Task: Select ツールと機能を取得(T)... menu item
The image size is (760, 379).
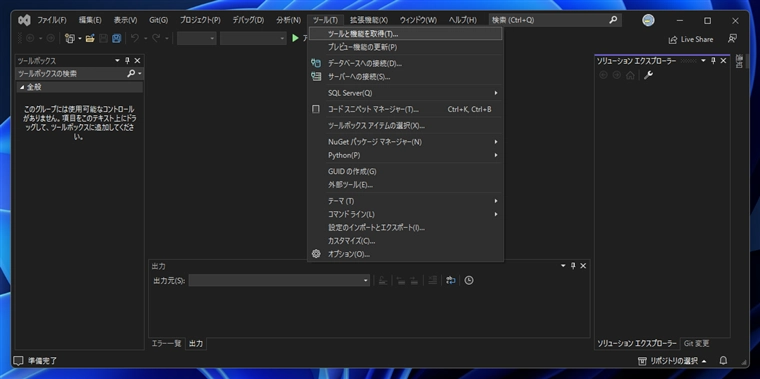Action: [x=406, y=34]
